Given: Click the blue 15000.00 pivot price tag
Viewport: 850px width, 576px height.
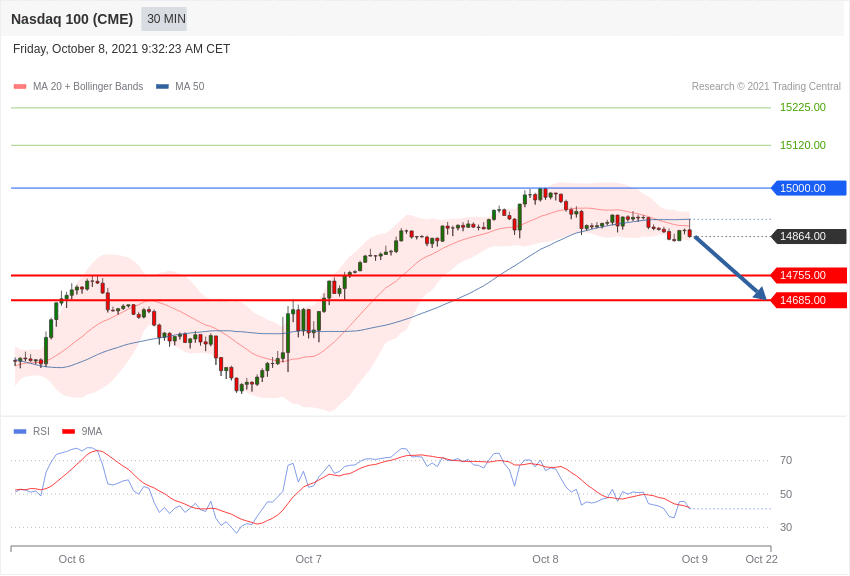Looking at the screenshot, I should (809, 188).
